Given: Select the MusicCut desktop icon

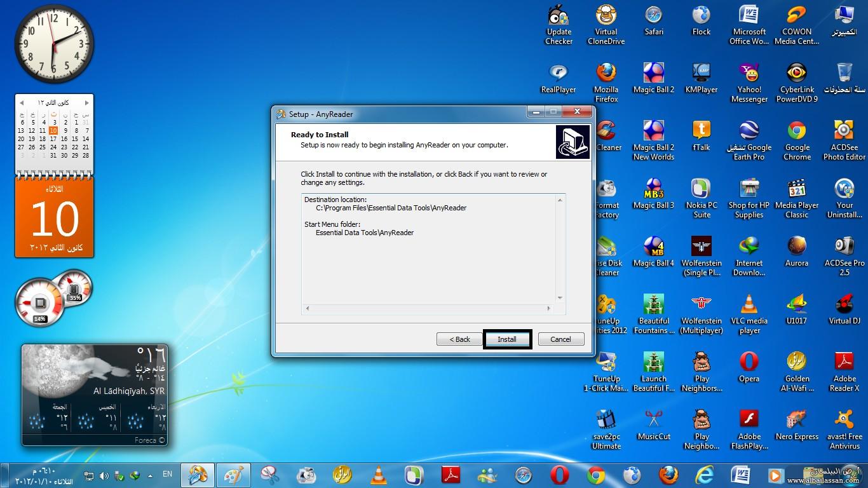Looking at the screenshot, I should coord(654,426).
